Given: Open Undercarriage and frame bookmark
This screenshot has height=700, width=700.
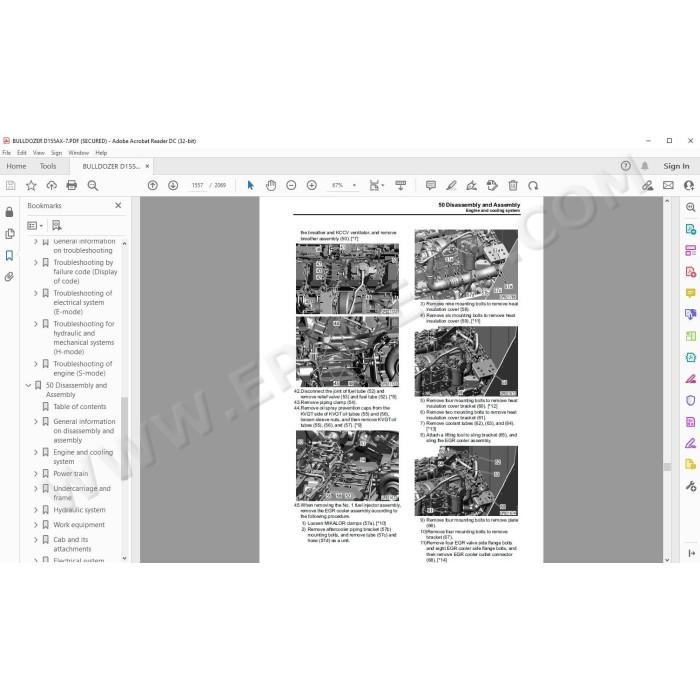Looking at the screenshot, I should click(x=82, y=493).
